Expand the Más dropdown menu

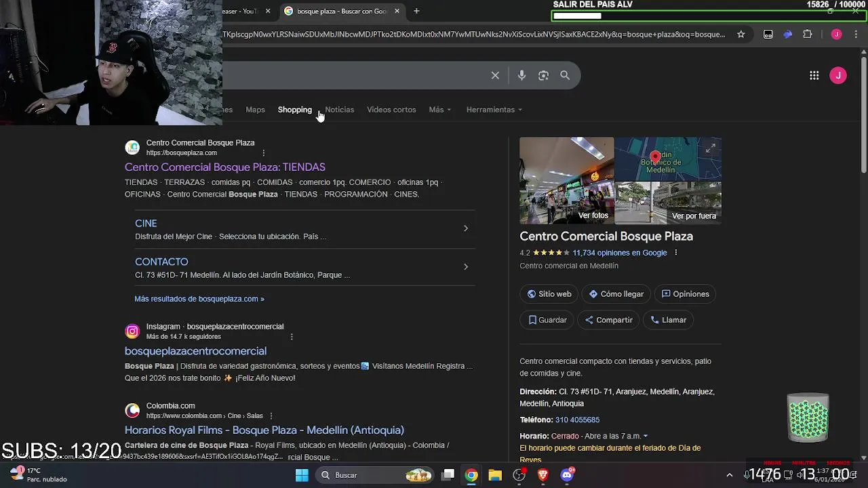click(x=440, y=109)
